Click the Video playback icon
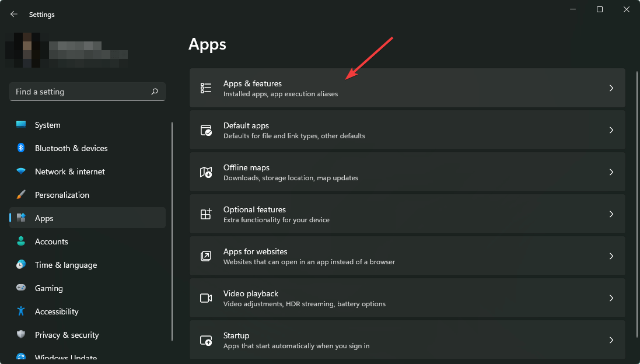 205,297
